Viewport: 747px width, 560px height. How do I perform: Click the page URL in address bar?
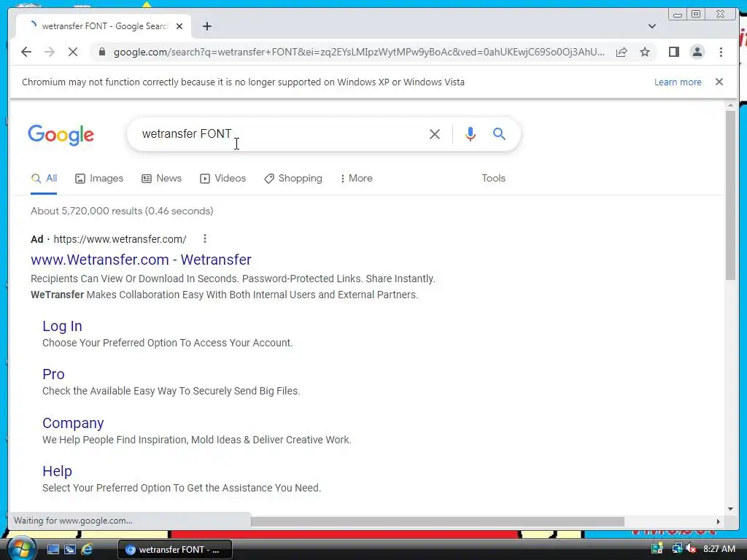click(359, 52)
